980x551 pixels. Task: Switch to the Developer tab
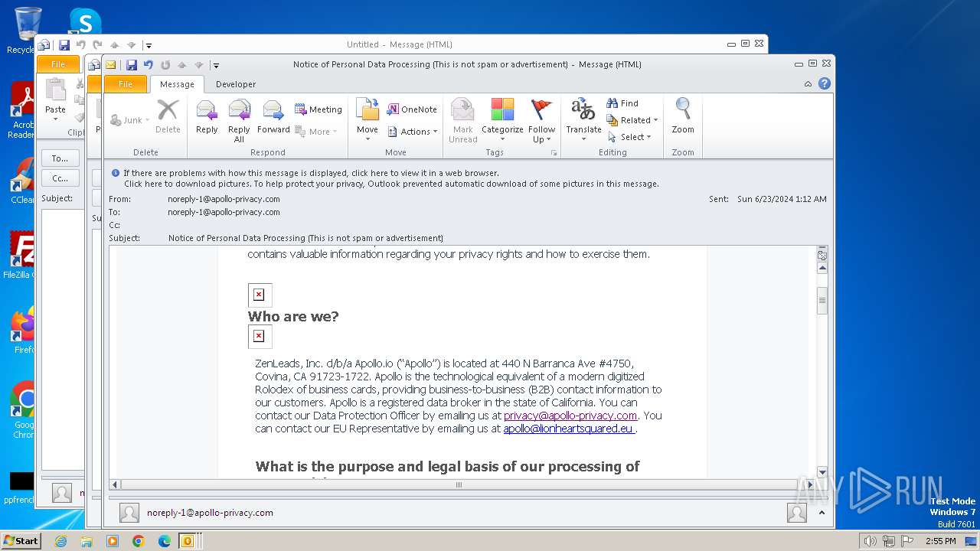[236, 84]
